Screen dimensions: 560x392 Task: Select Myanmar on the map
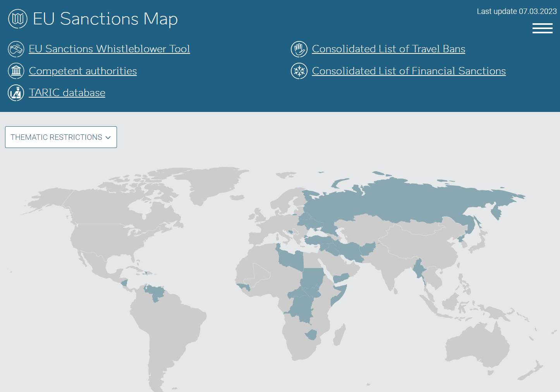coord(419,268)
